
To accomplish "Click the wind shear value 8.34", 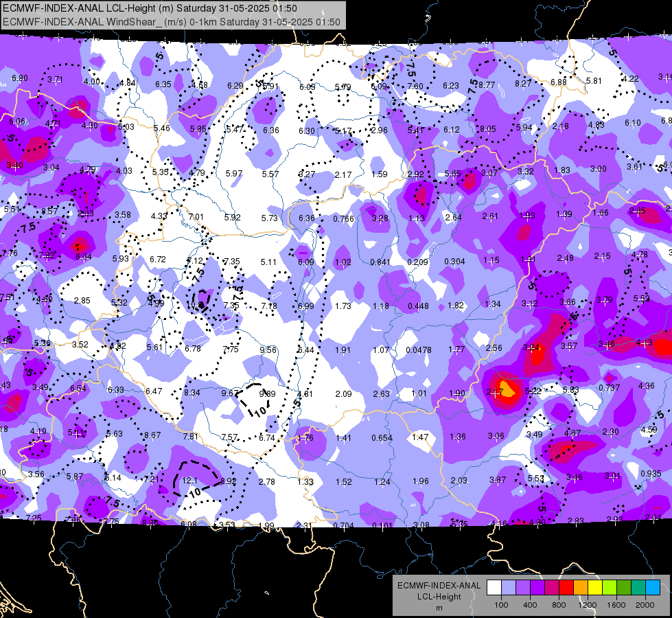I will [192, 392].
